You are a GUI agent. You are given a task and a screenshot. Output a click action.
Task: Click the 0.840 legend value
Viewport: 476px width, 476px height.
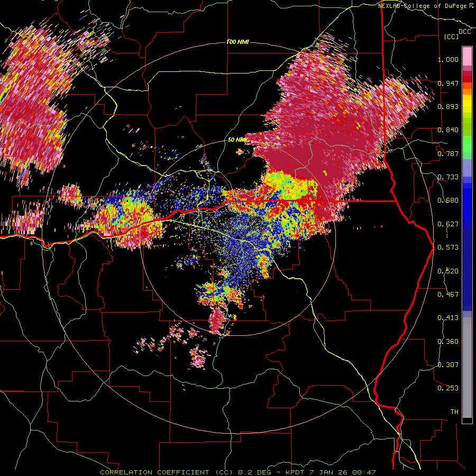pyautogui.click(x=448, y=130)
